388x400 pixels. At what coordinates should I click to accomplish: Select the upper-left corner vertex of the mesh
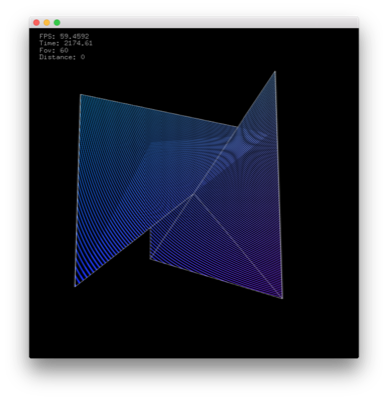[x=80, y=95]
